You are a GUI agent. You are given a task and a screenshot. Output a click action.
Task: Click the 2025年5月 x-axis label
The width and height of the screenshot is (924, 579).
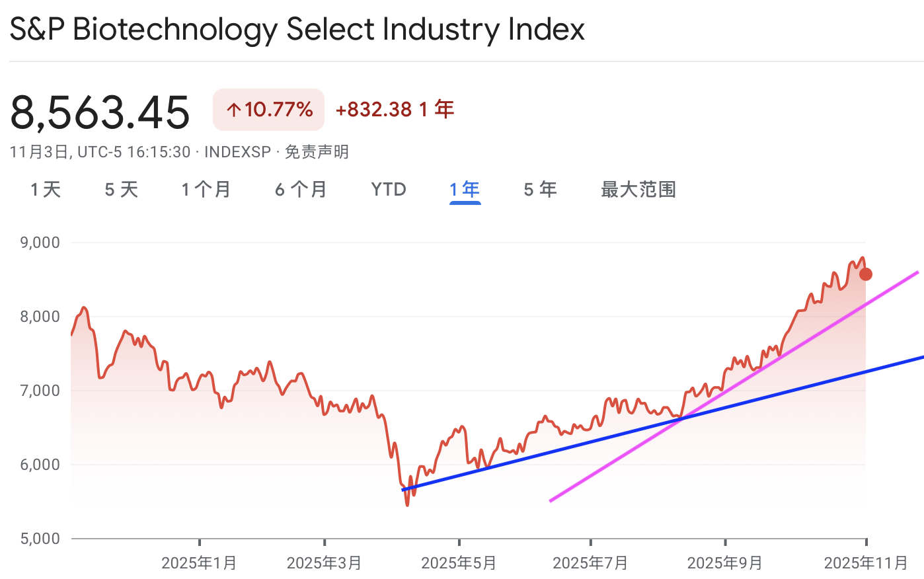(459, 563)
